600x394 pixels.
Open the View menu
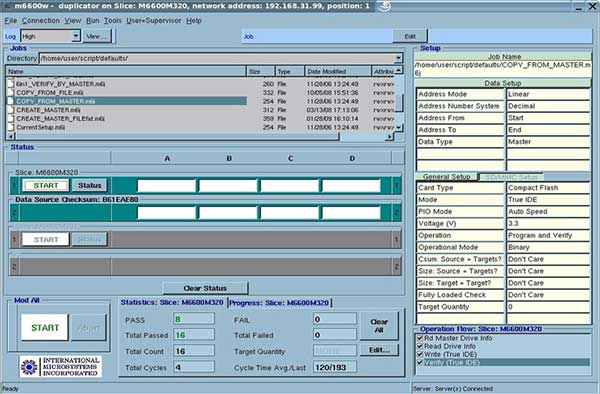click(x=73, y=21)
